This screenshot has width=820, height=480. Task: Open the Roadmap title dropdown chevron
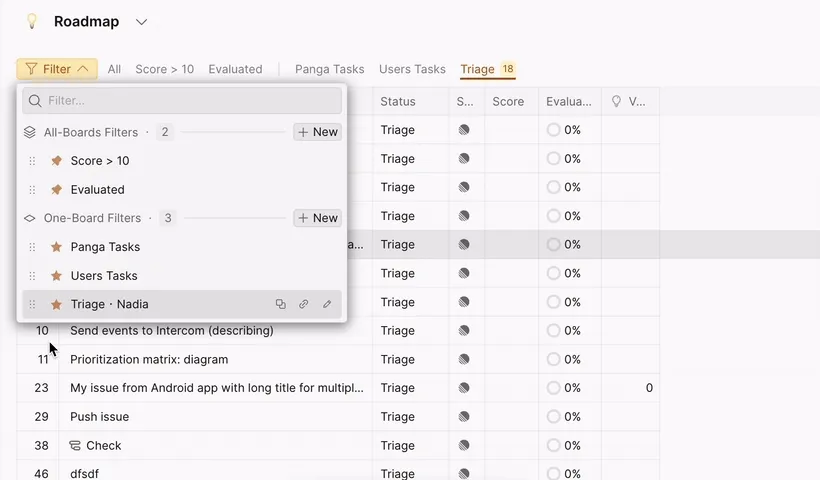point(141,22)
